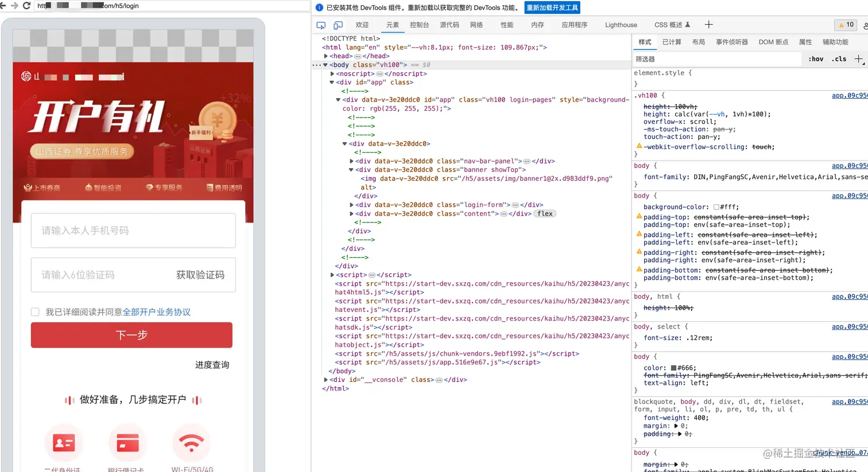
Task: Click warning icon beside padding-top constant rule
Action: 638,217
